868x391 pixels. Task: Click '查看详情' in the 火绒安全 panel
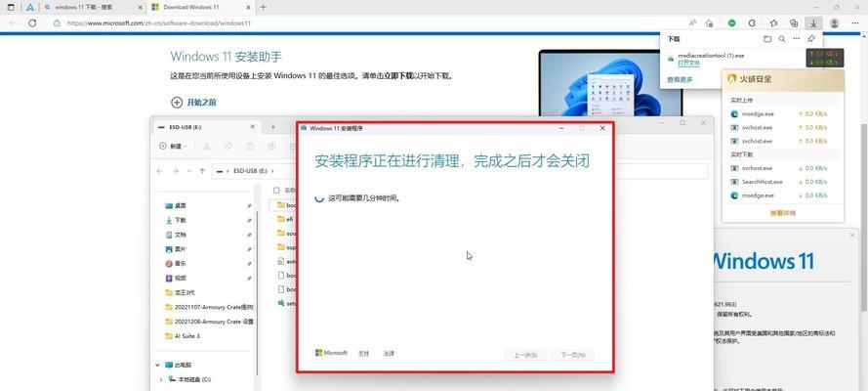783,213
